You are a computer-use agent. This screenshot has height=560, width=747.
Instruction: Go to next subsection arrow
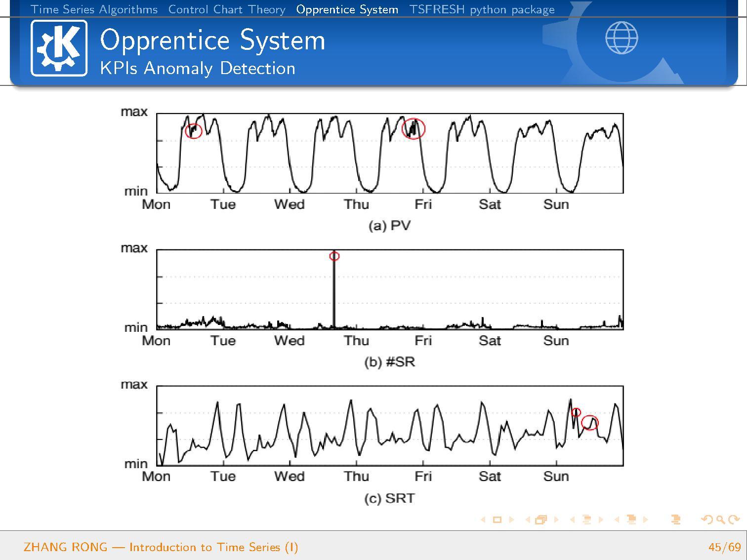tap(601, 520)
